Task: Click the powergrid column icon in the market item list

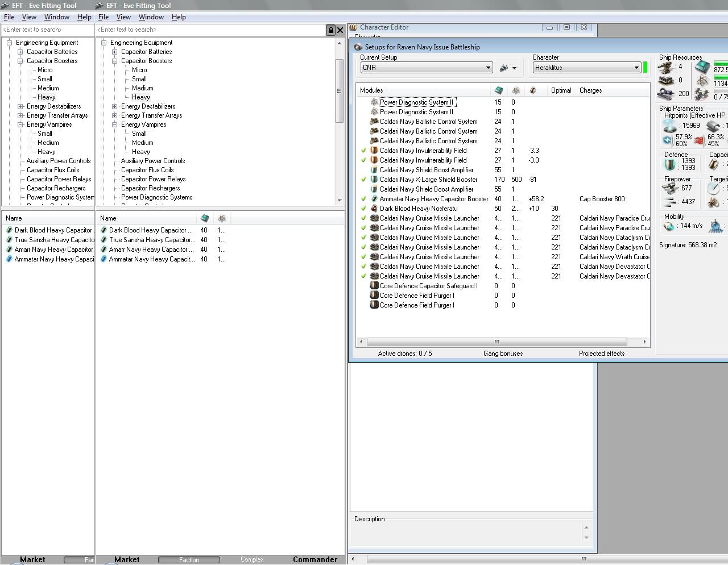Action: coord(222,218)
